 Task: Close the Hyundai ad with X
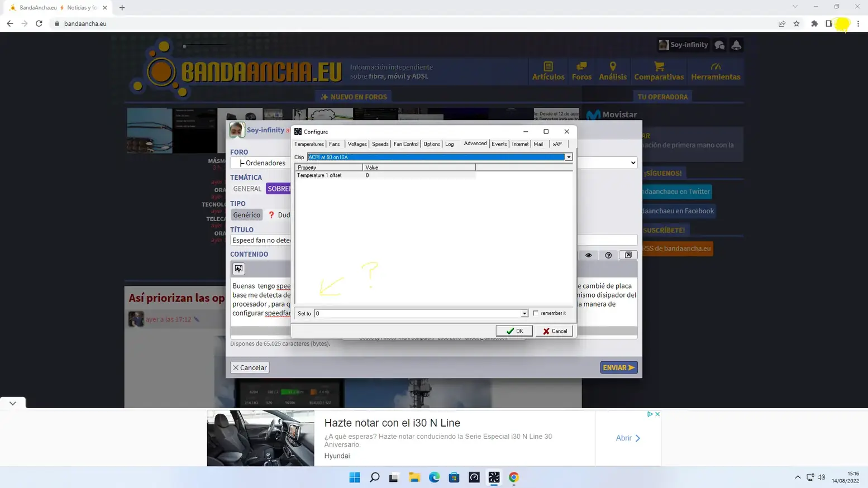coord(657,414)
